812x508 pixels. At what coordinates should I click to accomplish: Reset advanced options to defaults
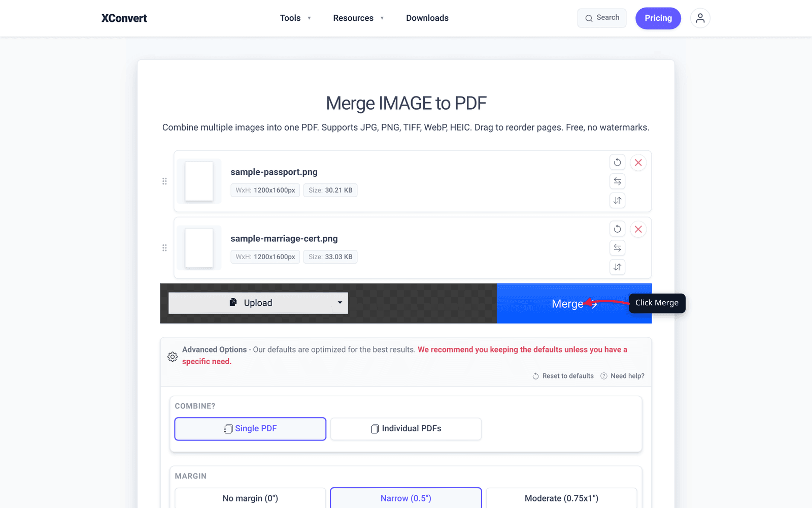click(x=563, y=376)
